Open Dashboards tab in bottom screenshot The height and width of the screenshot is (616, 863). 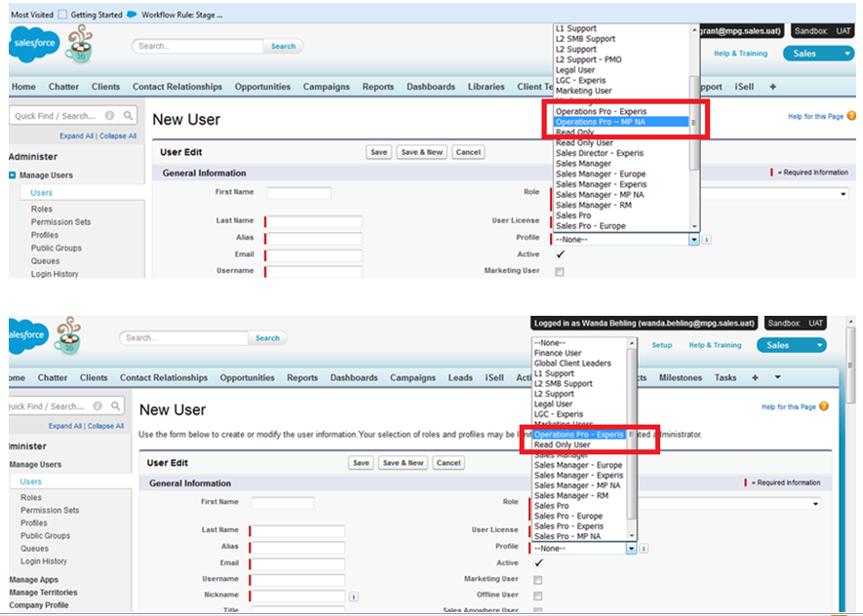point(354,377)
